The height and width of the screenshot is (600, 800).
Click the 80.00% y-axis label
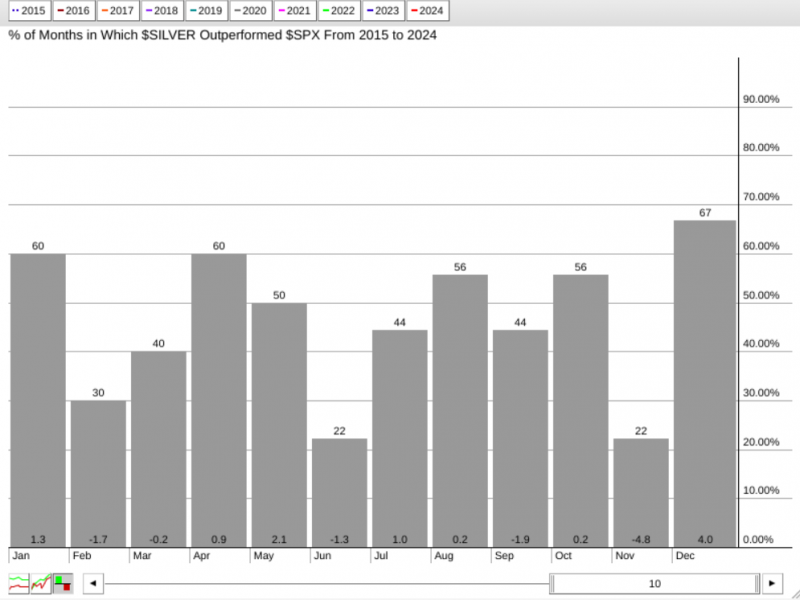(x=761, y=147)
